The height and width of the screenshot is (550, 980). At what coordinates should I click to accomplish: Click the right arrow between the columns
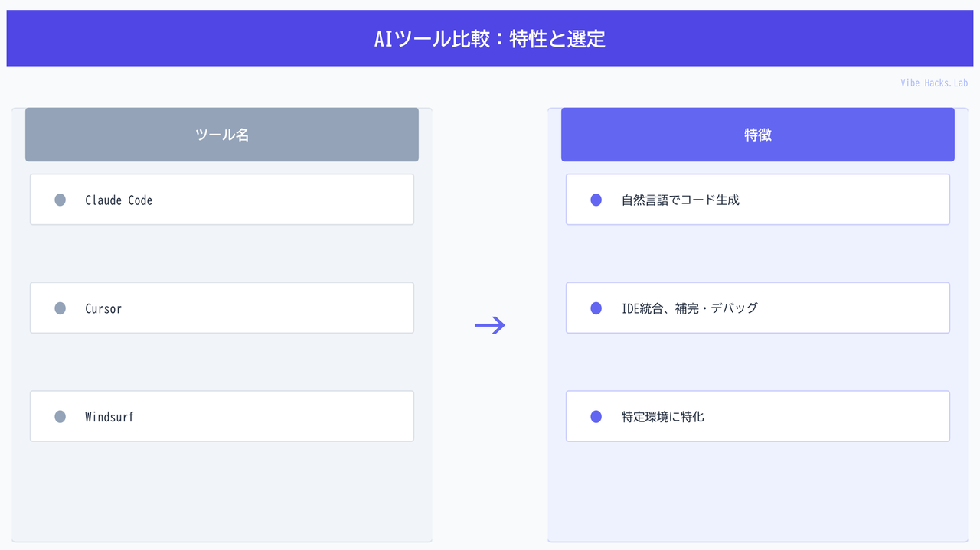tap(490, 325)
